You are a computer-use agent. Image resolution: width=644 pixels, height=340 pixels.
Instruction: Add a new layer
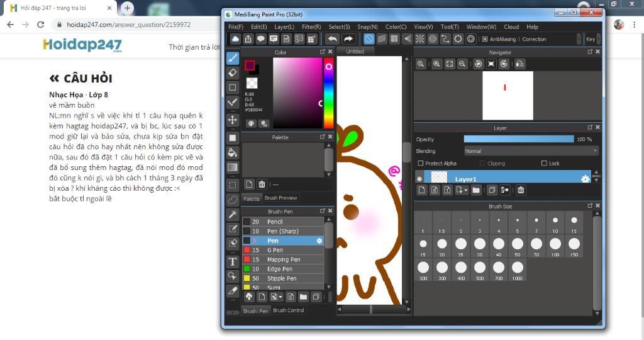click(x=422, y=190)
